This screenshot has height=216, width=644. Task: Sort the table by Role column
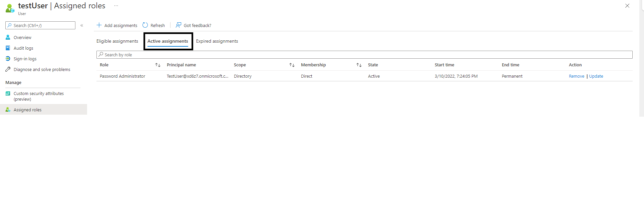(x=158, y=65)
